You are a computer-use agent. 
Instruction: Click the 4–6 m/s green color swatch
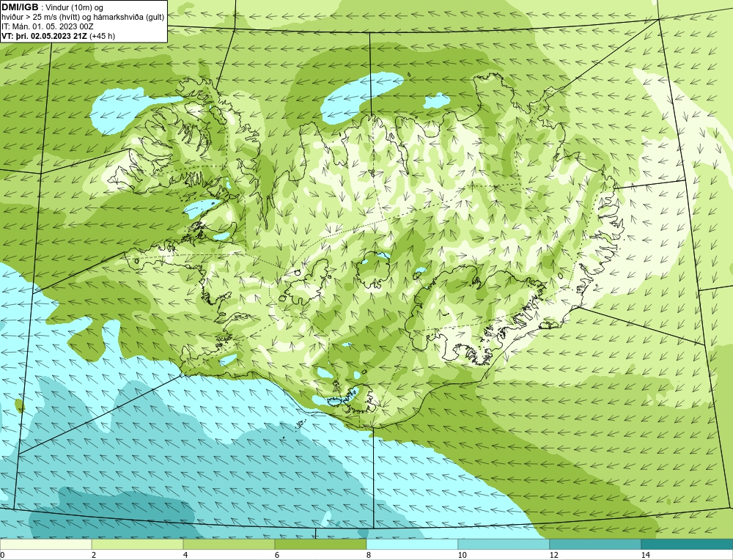pyautogui.click(x=229, y=544)
